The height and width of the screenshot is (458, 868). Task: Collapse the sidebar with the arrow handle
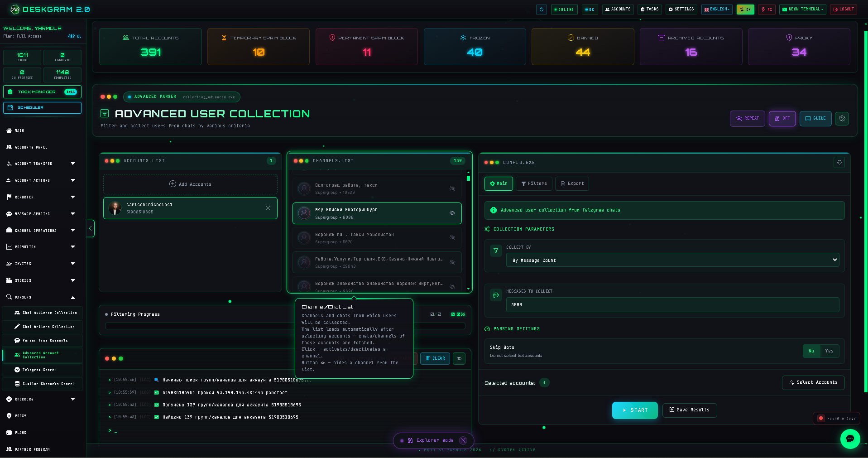[90, 228]
